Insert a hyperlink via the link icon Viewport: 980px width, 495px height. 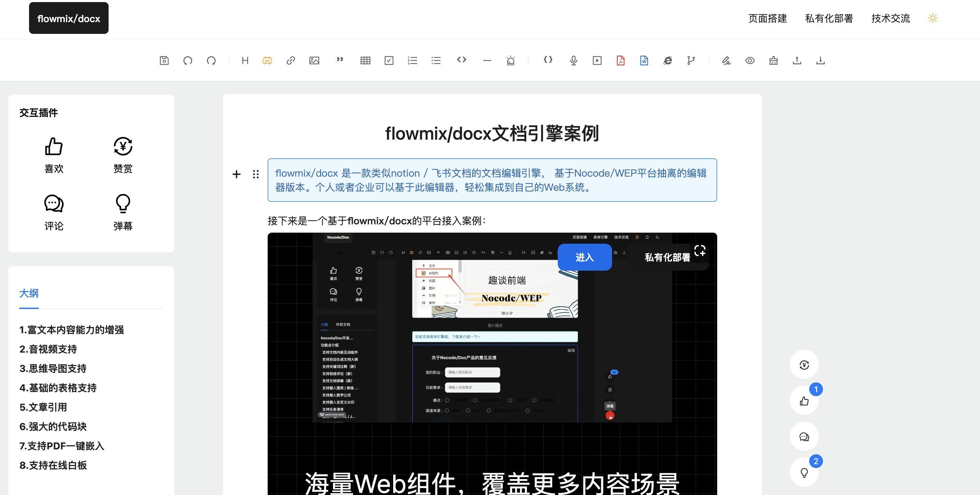coord(291,60)
